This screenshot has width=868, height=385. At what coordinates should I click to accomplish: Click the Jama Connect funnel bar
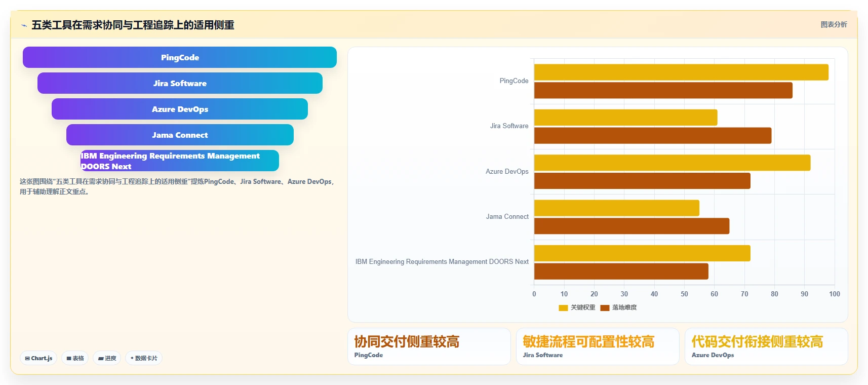click(x=180, y=135)
